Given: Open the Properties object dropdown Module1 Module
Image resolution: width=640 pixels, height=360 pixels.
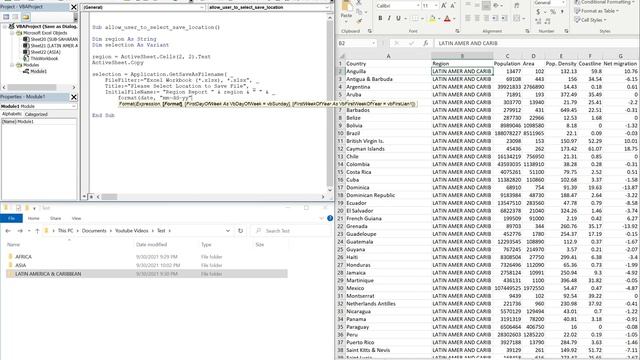Looking at the screenshot, I should click(x=74, y=106).
